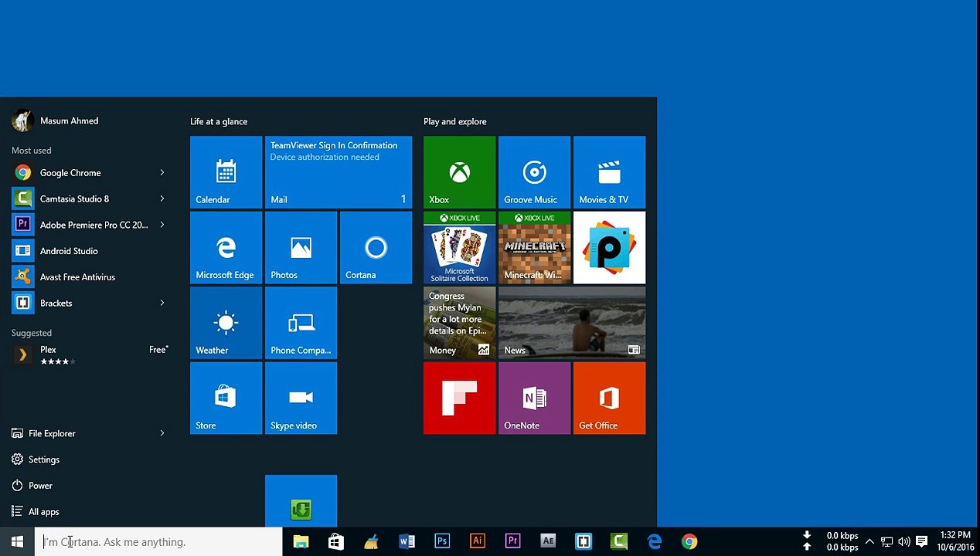Click the Play and explore group title
Viewport: 980px width, 556px height.
(x=455, y=121)
